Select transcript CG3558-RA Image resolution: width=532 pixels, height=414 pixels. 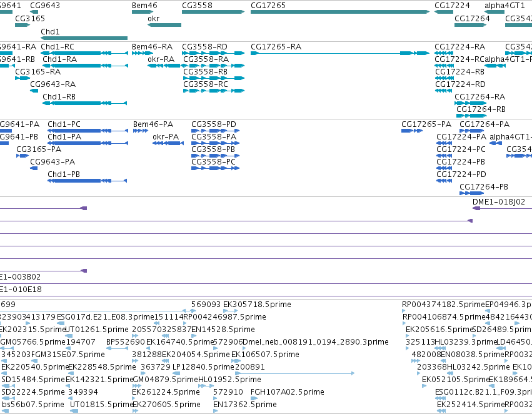(x=206, y=59)
